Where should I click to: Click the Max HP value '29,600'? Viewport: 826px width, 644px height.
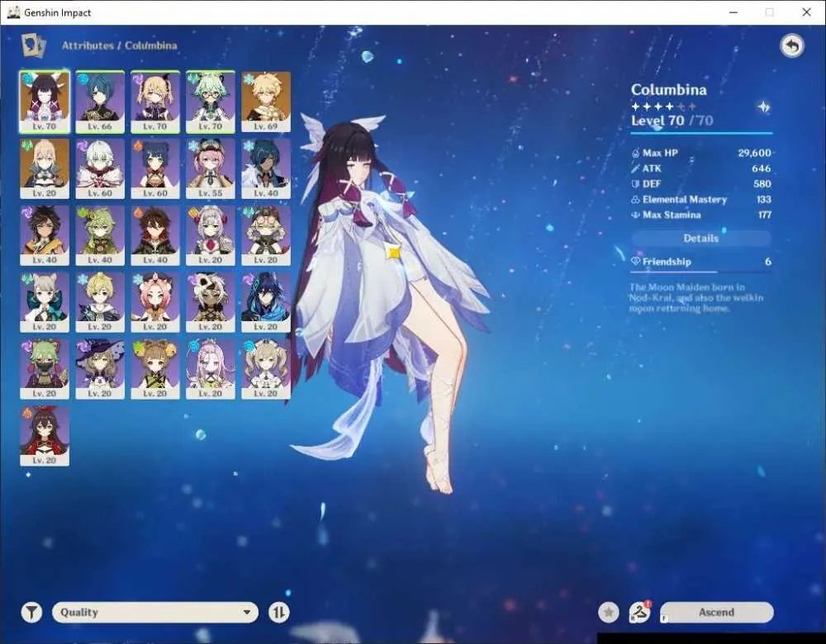click(x=754, y=154)
